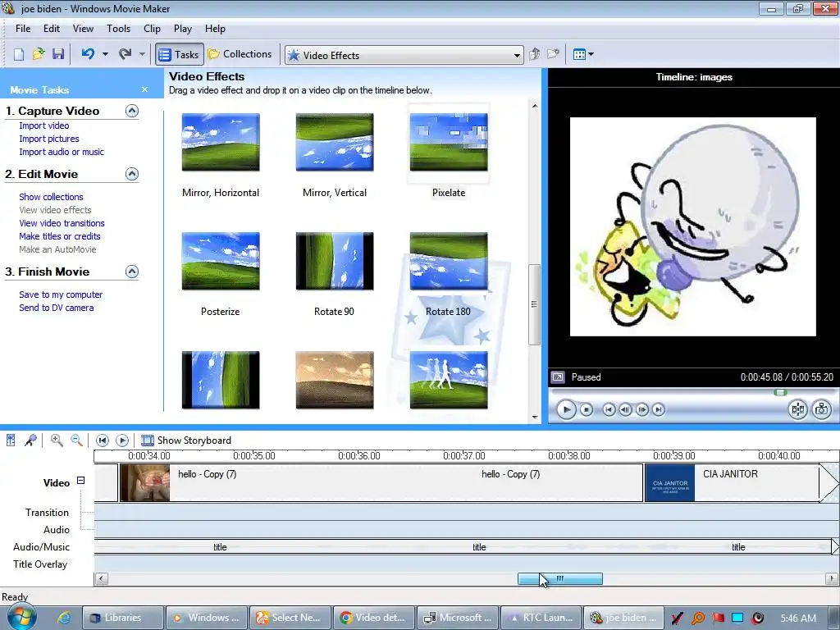Click the Split Clip icon
840x630 pixels.
click(x=797, y=410)
